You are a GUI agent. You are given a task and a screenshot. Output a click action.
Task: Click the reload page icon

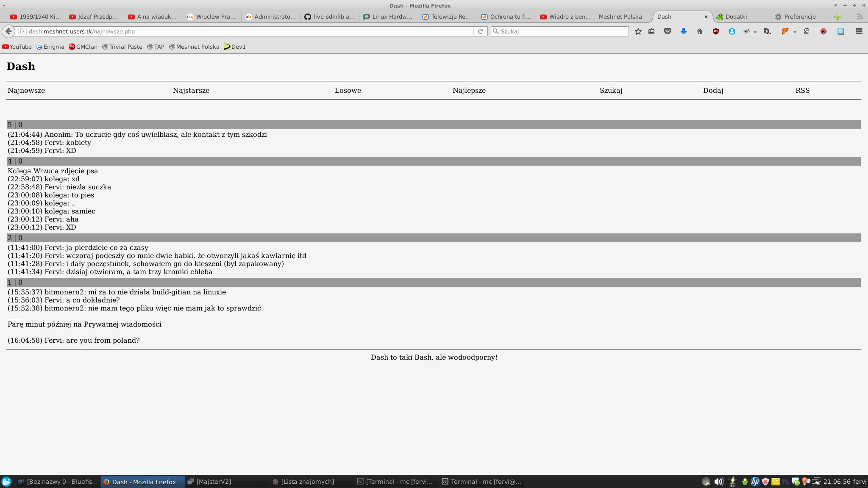pyautogui.click(x=480, y=31)
